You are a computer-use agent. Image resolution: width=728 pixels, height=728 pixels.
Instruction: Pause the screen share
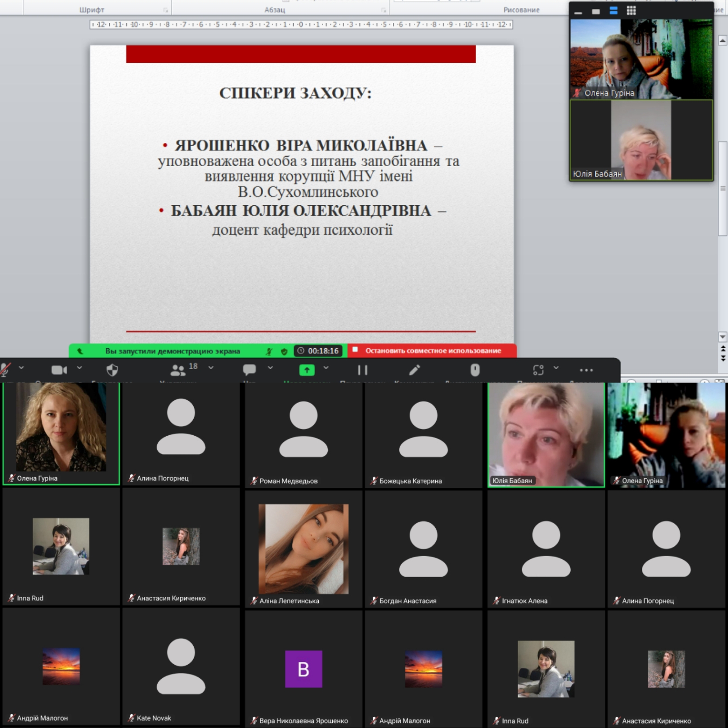tap(363, 370)
